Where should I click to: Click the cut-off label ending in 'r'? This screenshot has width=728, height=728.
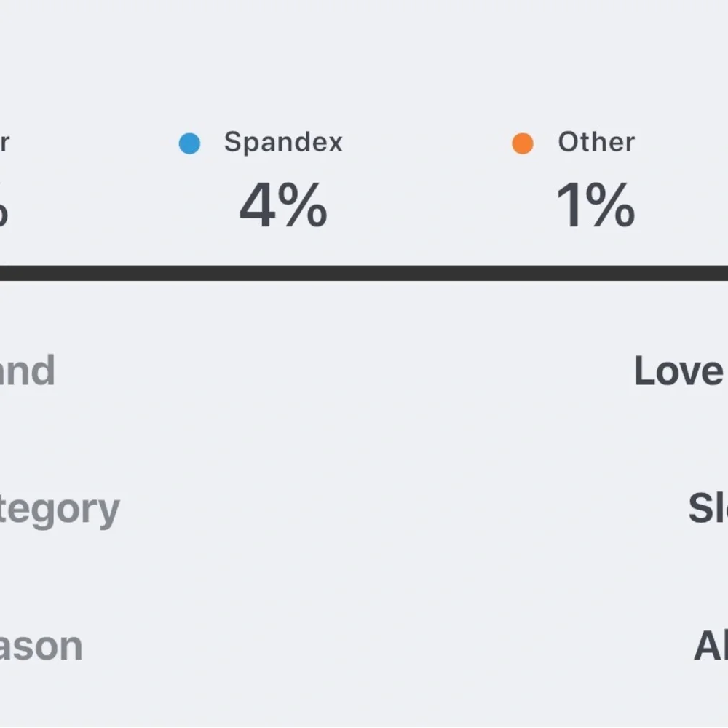click(4, 143)
